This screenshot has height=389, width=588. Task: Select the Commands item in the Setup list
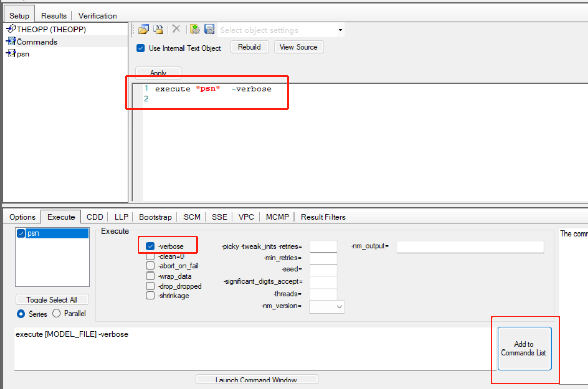pyautogui.click(x=37, y=42)
